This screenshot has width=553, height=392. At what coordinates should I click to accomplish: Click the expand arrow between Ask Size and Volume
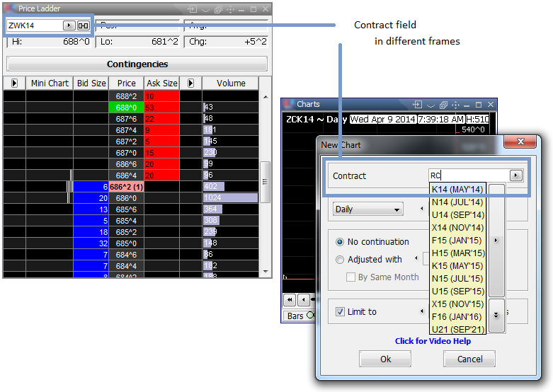[x=190, y=83]
